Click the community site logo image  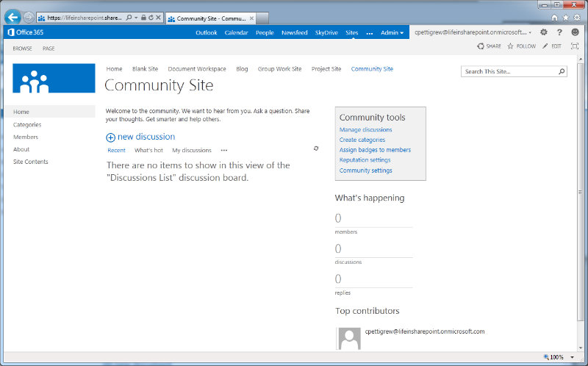click(54, 78)
